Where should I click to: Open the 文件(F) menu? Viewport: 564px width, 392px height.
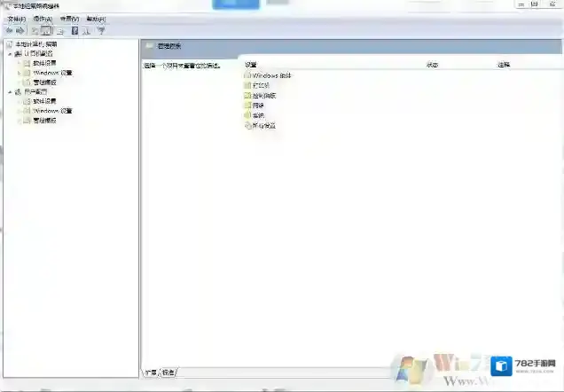16,18
